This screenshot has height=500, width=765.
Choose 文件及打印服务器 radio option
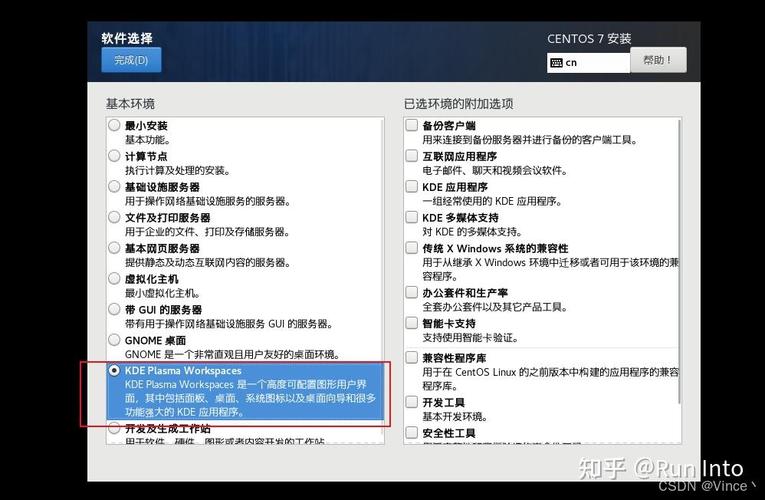click(114, 217)
